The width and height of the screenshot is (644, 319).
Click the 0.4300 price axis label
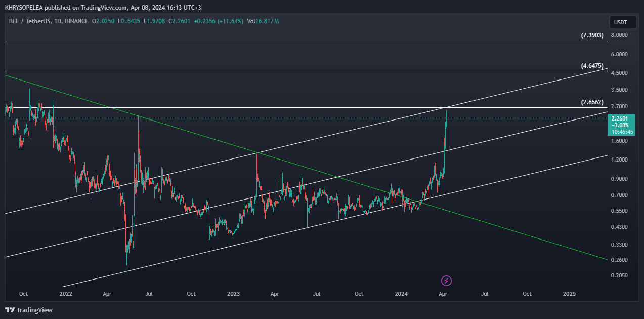tap(620, 227)
